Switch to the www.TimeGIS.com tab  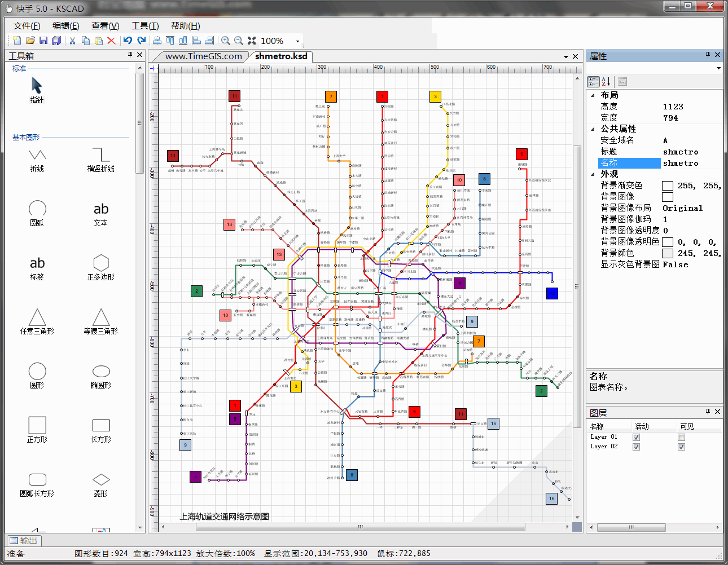click(x=203, y=56)
